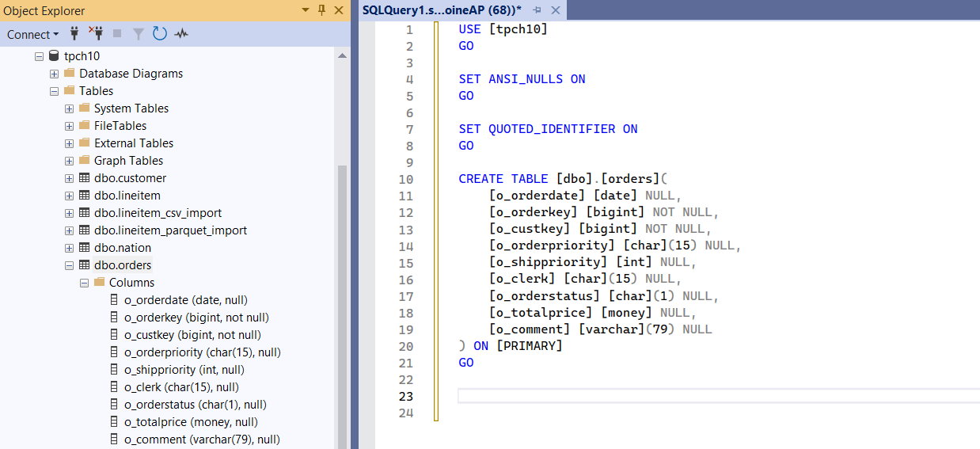This screenshot has height=449, width=980.
Task: Expand the Database Diagrams folder
Action: [55, 74]
